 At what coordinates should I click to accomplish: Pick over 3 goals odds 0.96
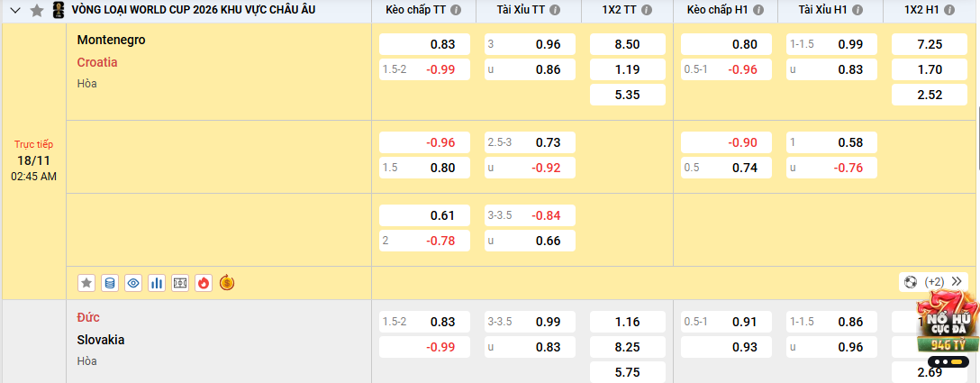[530, 44]
